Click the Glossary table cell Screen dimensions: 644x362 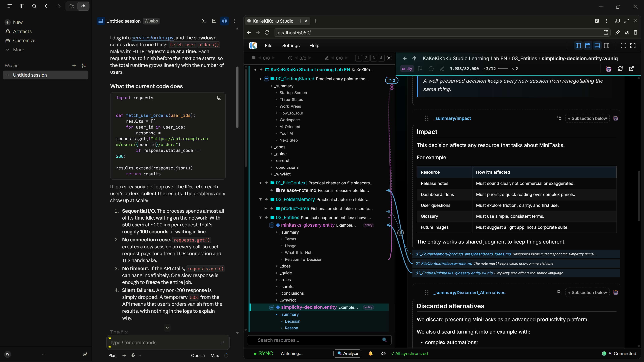click(444, 216)
